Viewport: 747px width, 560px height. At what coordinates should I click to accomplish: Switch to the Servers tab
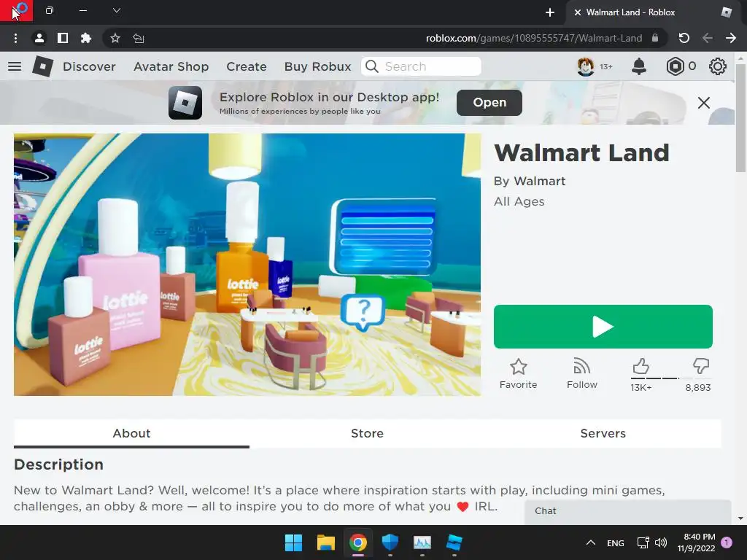point(603,433)
